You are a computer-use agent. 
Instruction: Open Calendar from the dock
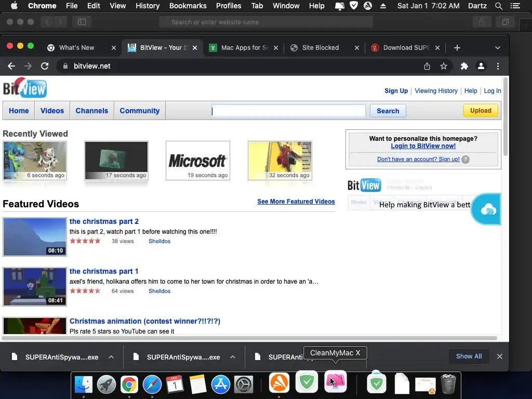click(175, 384)
